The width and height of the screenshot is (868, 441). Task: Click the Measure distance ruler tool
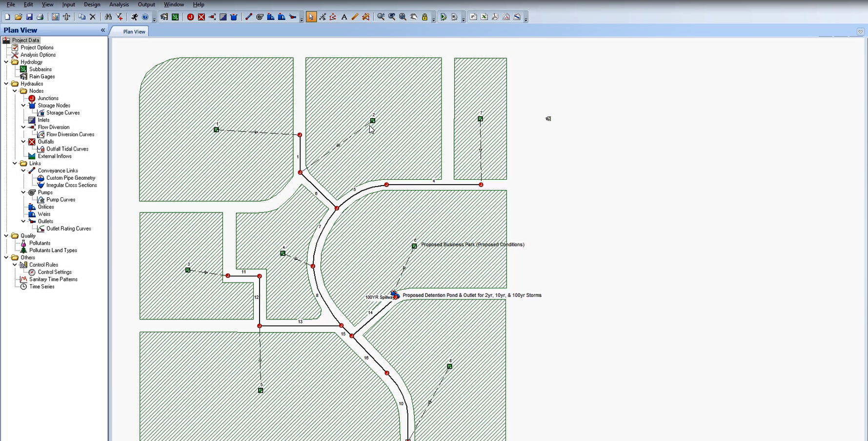click(x=355, y=17)
